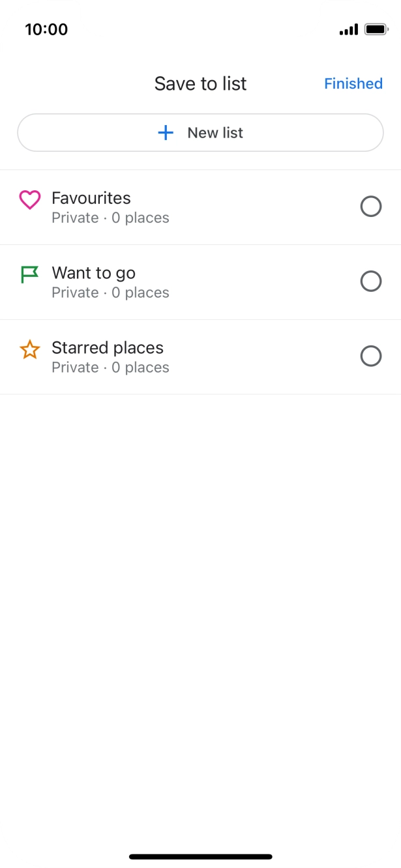Choose the Want to go selection circle

coord(371,282)
